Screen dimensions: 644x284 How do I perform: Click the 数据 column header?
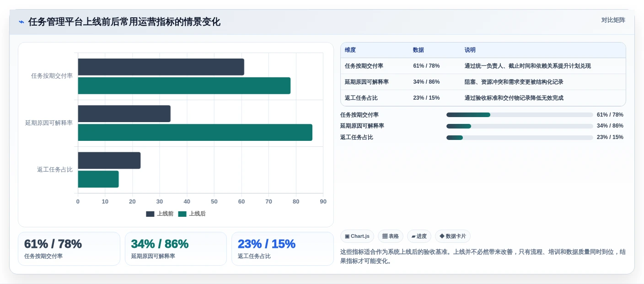click(419, 50)
